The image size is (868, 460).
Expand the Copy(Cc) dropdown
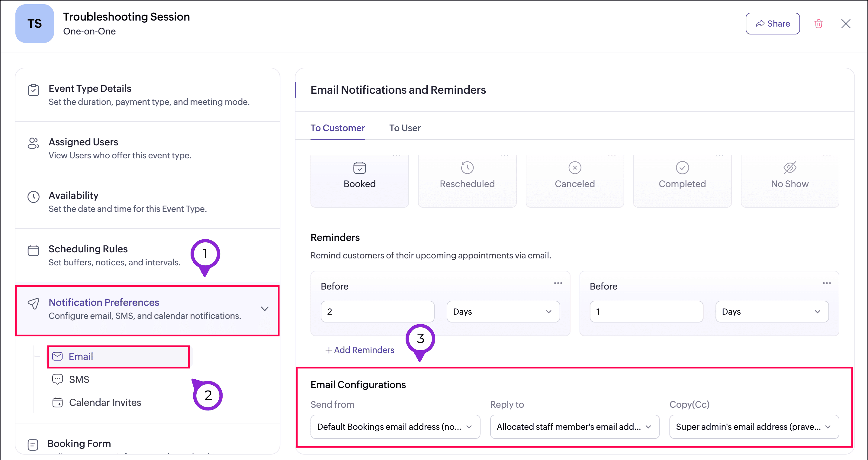click(754, 427)
